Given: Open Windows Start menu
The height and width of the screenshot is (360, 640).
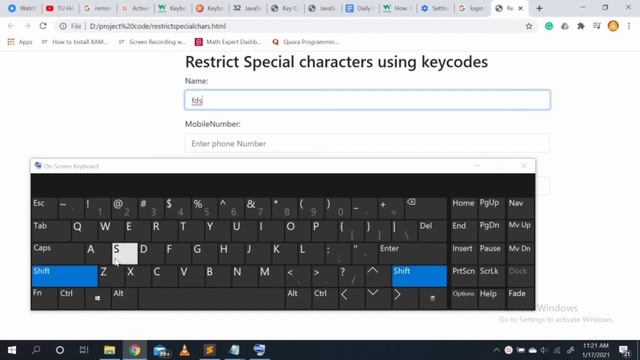Looking at the screenshot, I should click(12, 350).
